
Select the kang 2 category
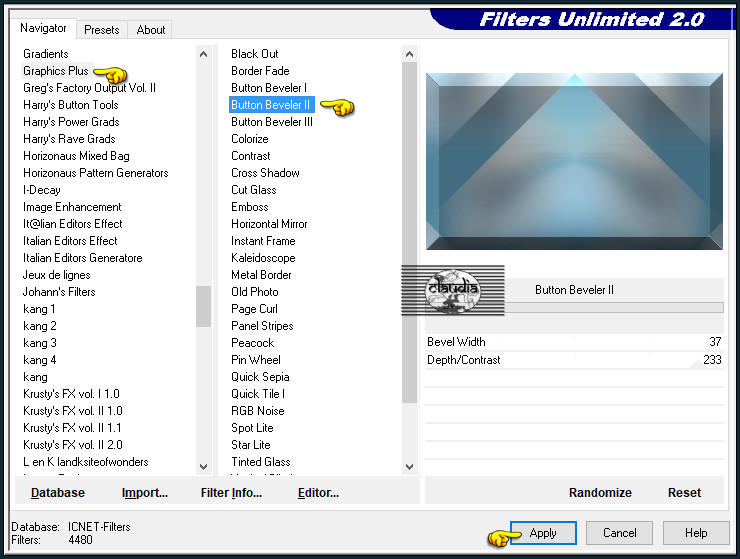point(40,326)
